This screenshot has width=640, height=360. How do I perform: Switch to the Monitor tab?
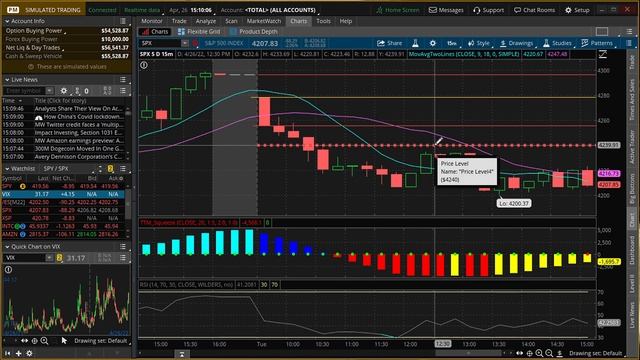(x=152, y=21)
